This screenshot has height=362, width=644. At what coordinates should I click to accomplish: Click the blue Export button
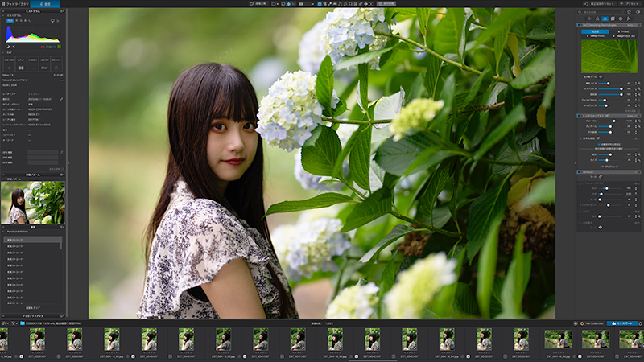(x=622, y=323)
